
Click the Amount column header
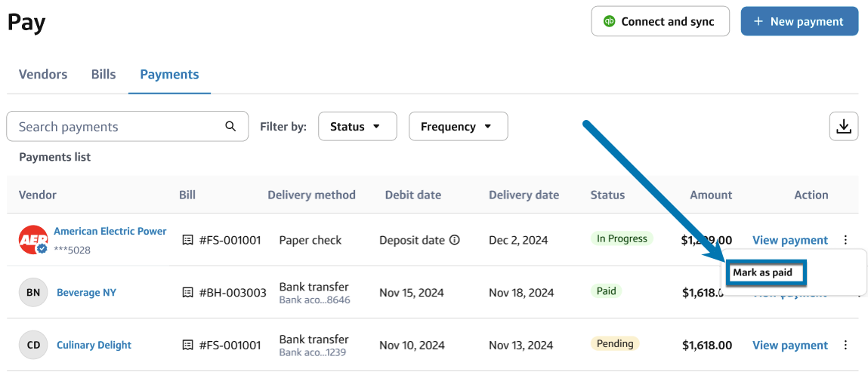coord(711,195)
